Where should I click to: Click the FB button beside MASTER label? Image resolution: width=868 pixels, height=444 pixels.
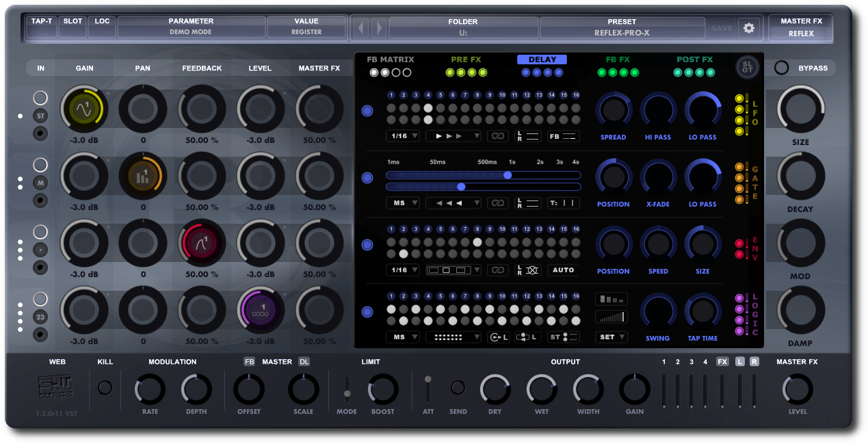point(250,362)
